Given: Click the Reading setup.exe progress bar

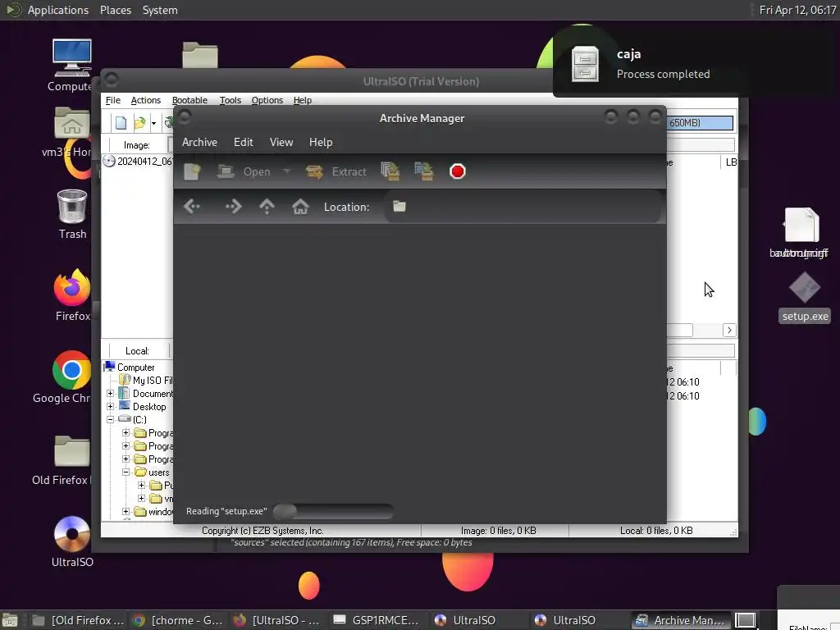Looking at the screenshot, I should point(333,511).
